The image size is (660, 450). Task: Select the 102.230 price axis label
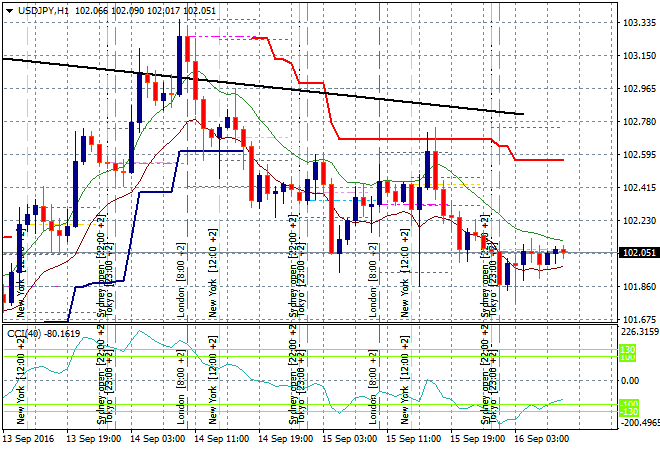point(639,221)
